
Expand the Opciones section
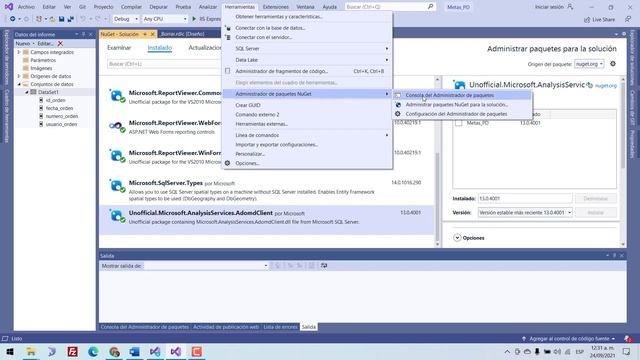457,238
